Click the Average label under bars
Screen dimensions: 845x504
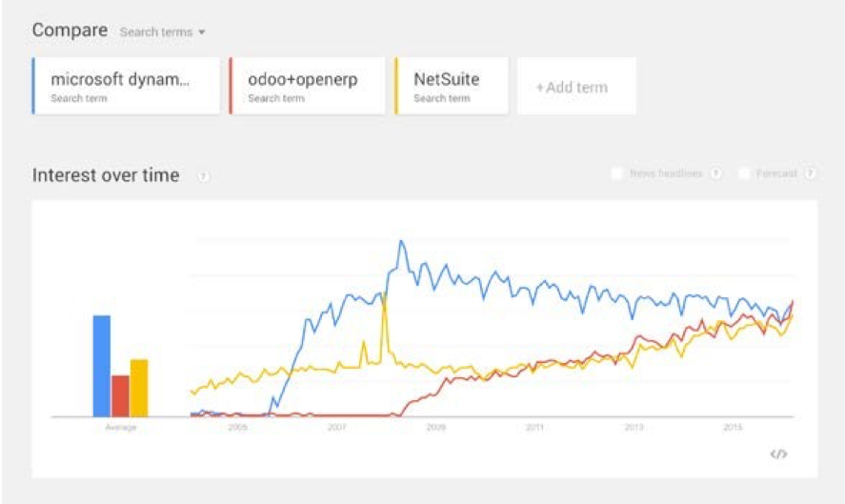[121, 427]
